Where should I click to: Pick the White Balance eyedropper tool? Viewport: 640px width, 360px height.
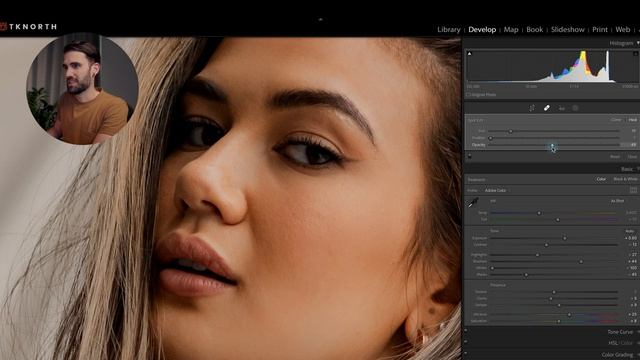[x=473, y=202]
